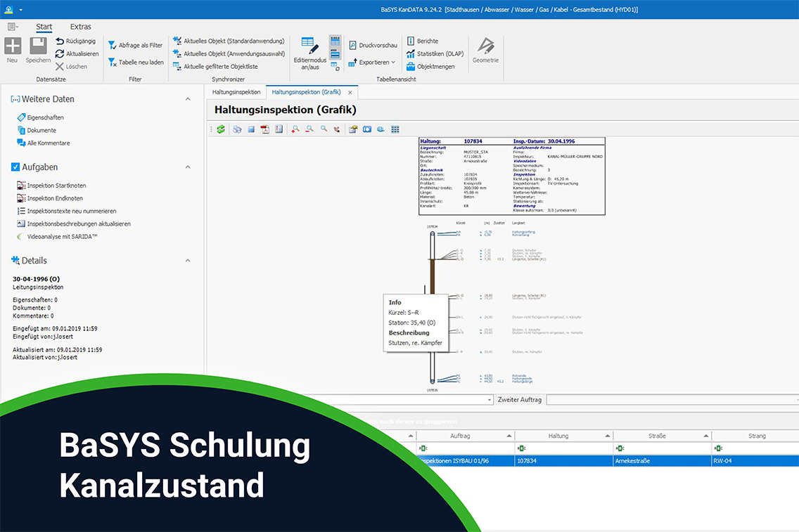Collapse the Details section
The width and height of the screenshot is (799, 532).
click(188, 261)
